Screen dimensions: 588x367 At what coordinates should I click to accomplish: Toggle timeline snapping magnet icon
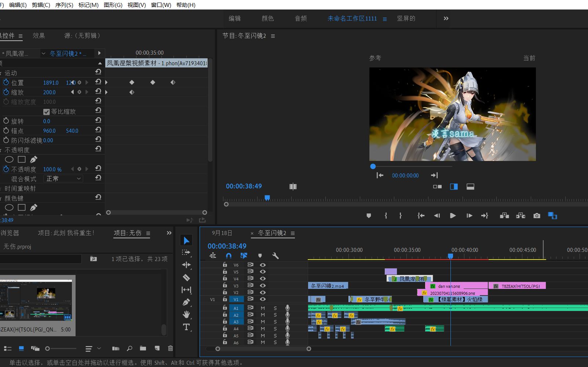(229, 256)
